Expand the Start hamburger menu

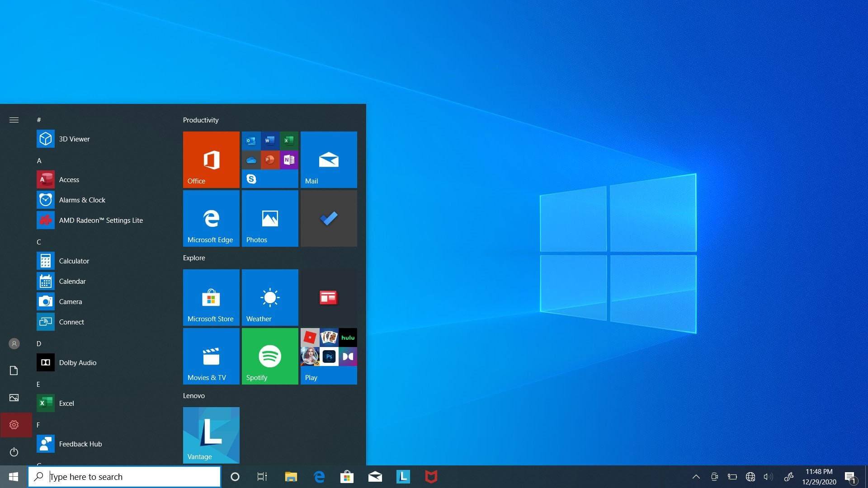coord(14,120)
